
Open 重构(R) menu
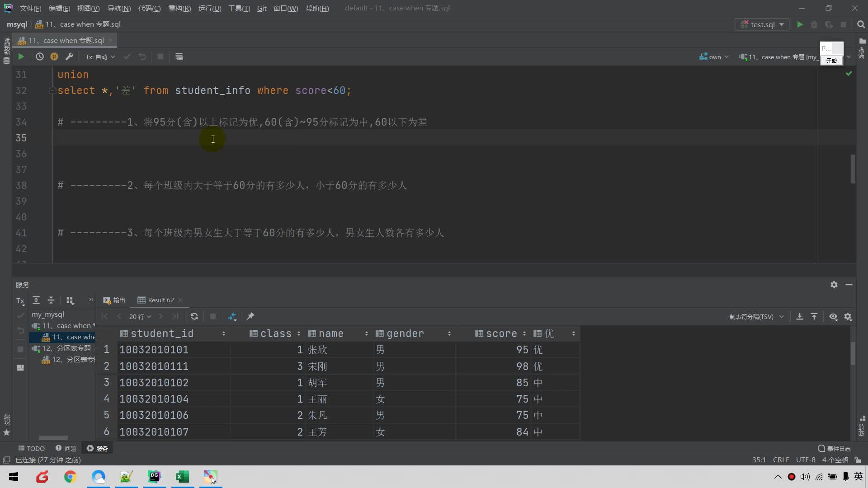179,8
